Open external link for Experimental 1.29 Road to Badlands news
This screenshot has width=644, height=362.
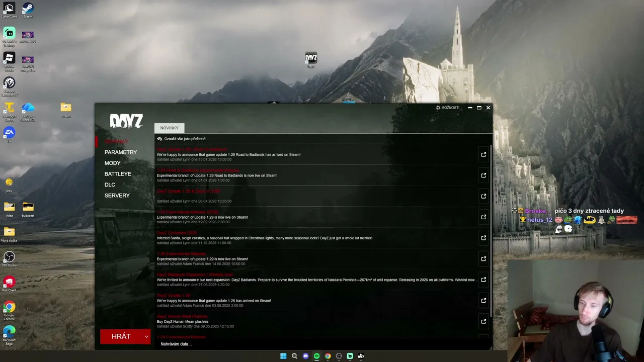coord(484,175)
